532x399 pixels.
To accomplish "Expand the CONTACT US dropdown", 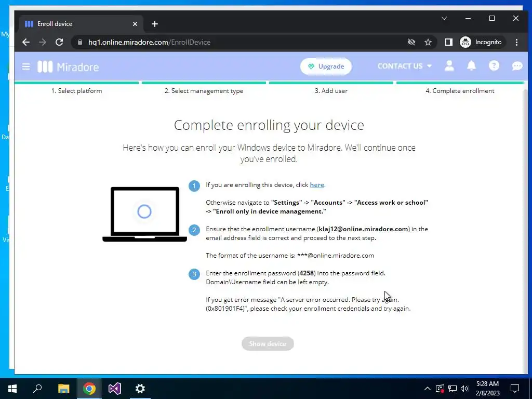I will pyautogui.click(x=404, y=66).
